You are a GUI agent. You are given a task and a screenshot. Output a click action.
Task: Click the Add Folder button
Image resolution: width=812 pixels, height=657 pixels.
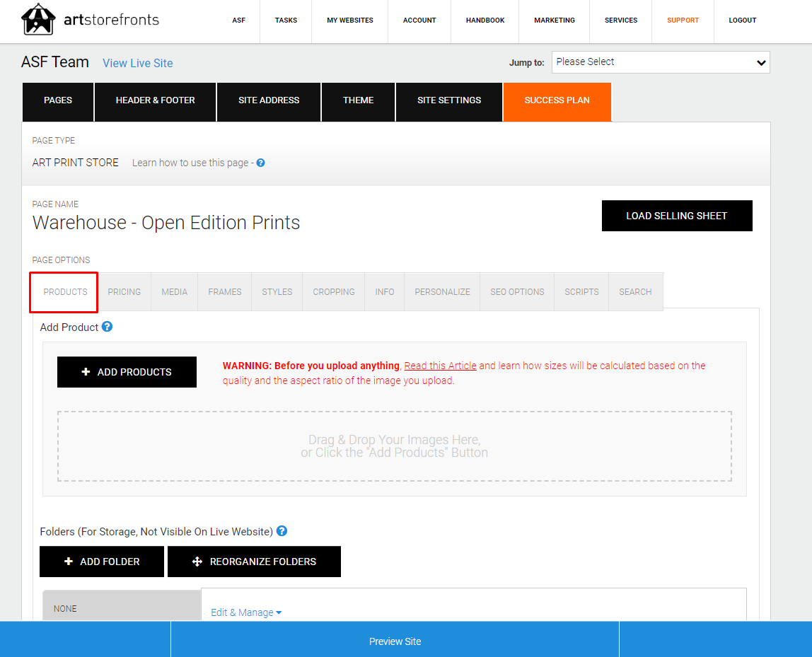[102, 562]
